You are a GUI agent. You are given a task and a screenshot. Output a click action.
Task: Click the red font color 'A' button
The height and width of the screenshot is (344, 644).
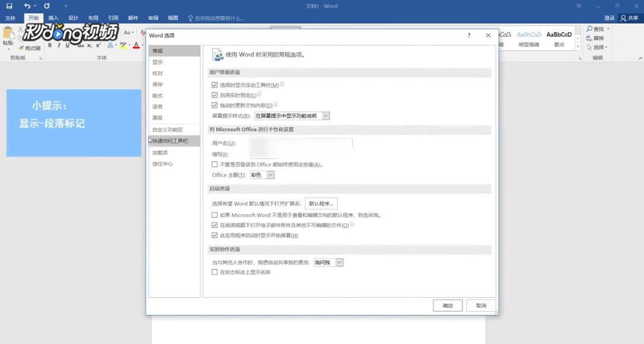click(136, 45)
